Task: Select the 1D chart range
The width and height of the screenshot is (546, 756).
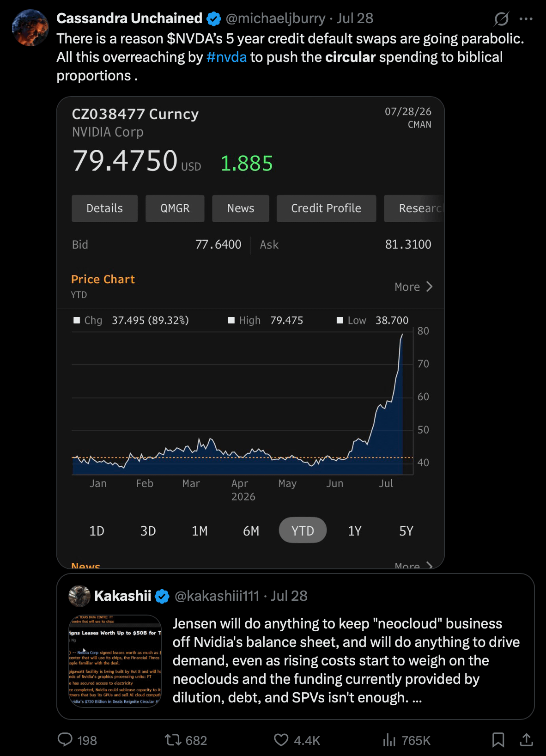Action: coord(97,530)
